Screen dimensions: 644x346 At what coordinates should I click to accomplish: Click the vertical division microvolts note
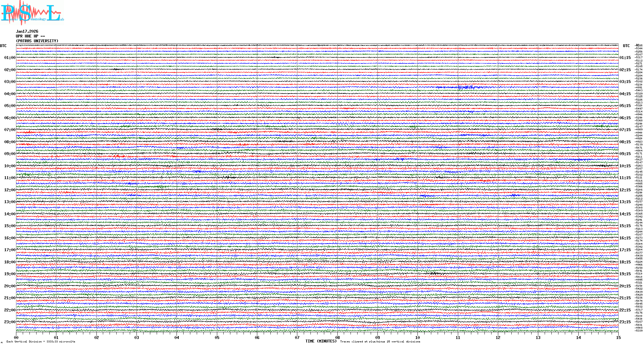41,342
